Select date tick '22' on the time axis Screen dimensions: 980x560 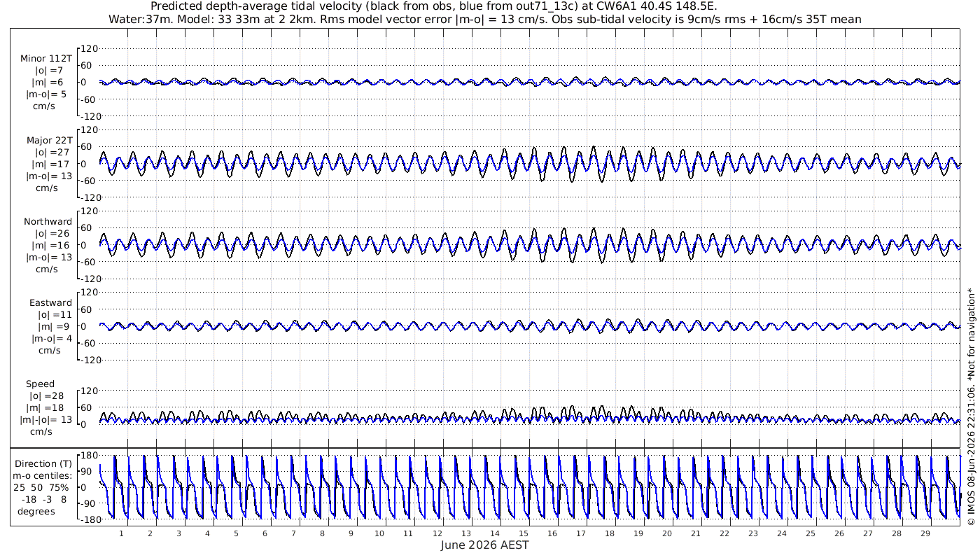click(x=724, y=533)
